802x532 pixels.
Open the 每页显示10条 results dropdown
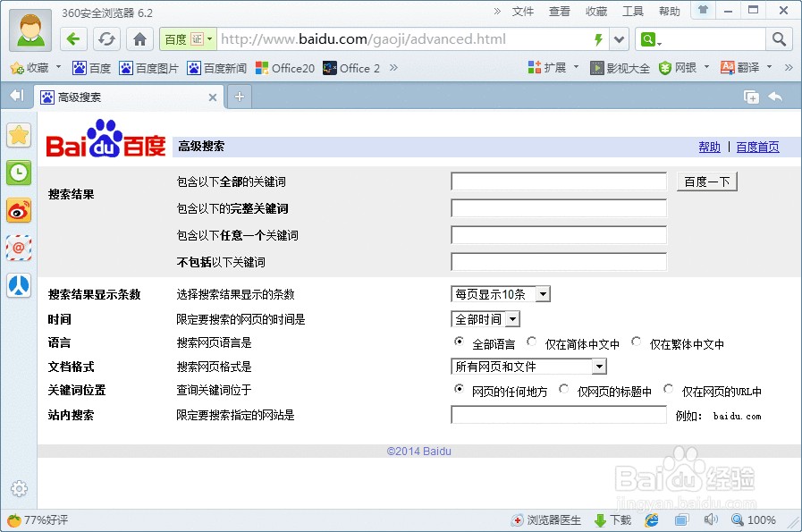click(x=501, y=294)
